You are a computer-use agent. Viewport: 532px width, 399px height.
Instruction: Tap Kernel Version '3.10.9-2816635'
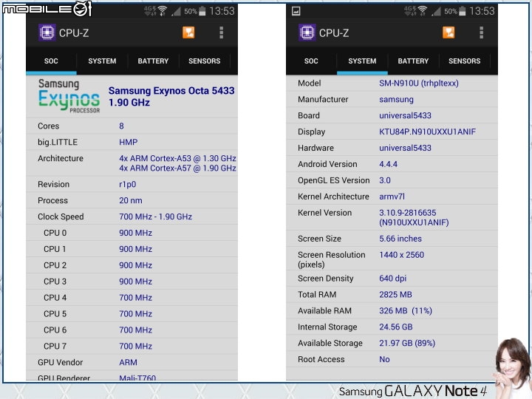point(407,213)
